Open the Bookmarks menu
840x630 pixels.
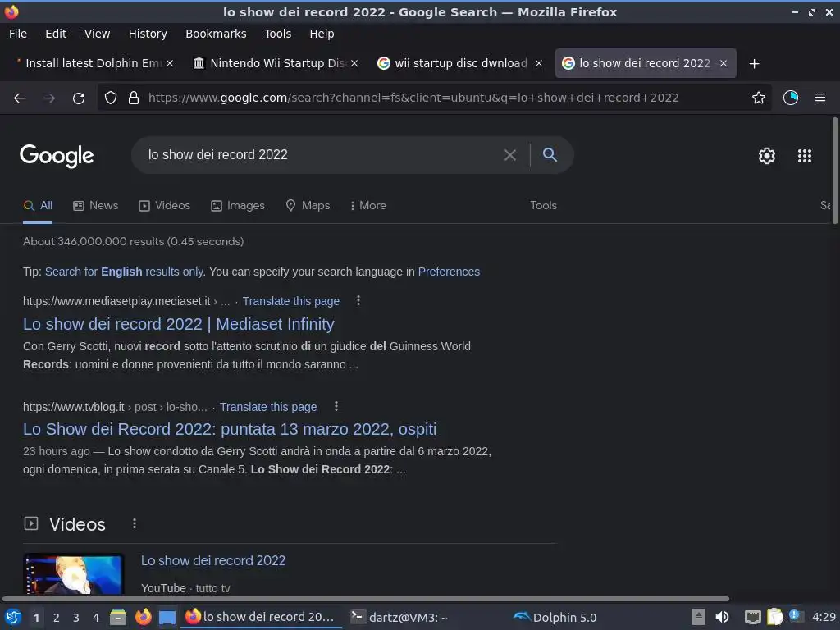[216, 34]
